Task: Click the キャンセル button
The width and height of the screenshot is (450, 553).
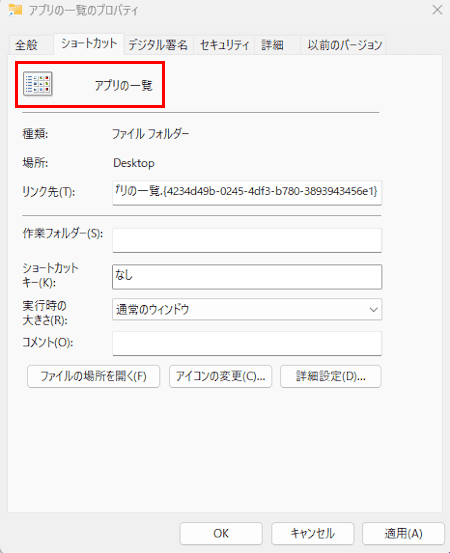Action: (312, 533)
